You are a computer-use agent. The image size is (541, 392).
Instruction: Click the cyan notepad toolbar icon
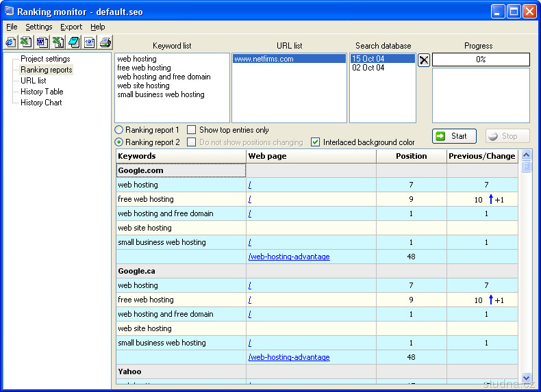coord(73,42)
